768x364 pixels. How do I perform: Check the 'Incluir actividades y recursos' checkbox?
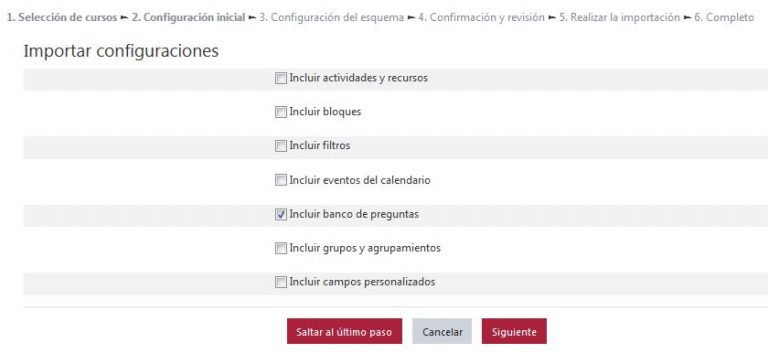click(281, 78)
